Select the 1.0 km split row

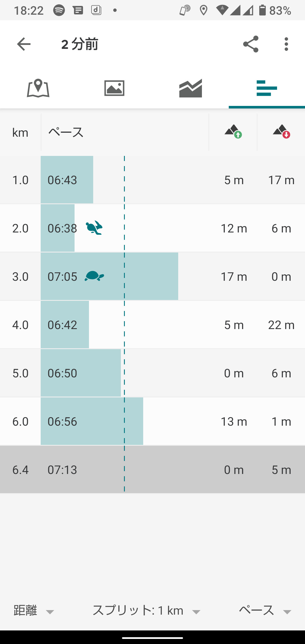tap(152, 180)
